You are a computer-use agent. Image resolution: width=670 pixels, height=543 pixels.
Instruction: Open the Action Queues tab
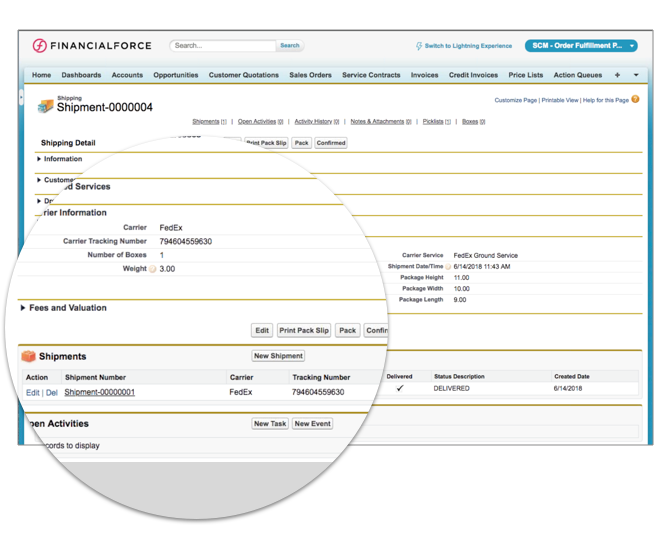(x=578, y=75)
